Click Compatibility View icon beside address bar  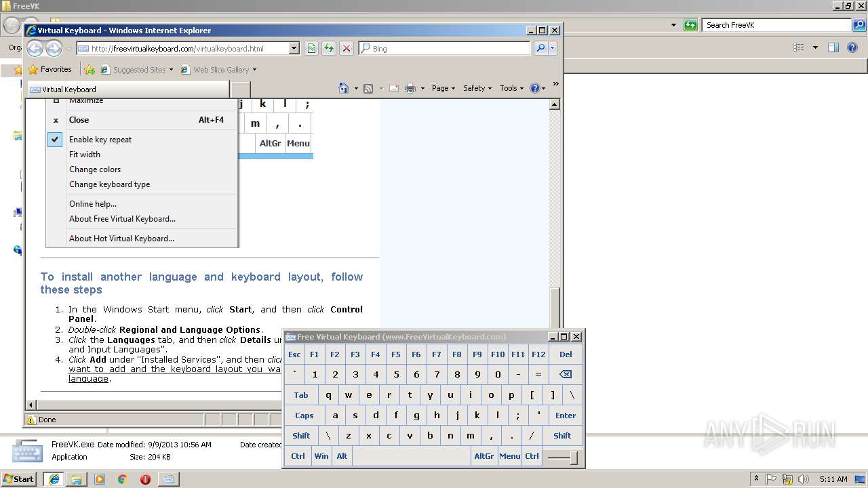311,48
